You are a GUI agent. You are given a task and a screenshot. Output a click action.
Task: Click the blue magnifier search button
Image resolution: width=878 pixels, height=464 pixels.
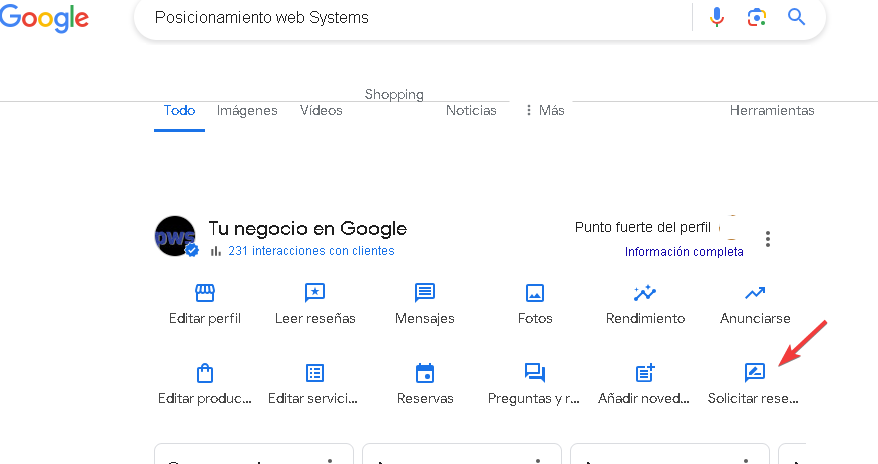pyautogui.click(x=796, y=17)
